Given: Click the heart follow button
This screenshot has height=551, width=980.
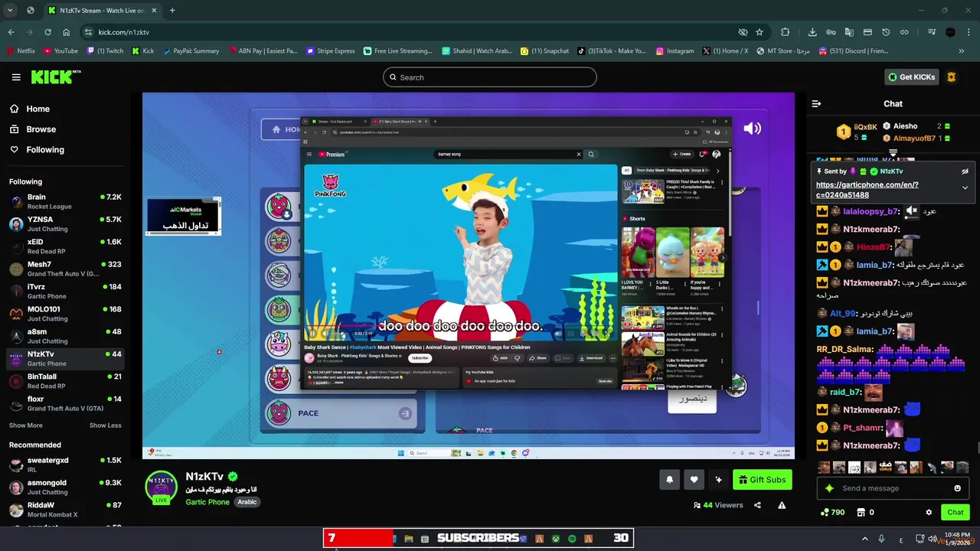Looking at the screenshot, I should 694,480.
